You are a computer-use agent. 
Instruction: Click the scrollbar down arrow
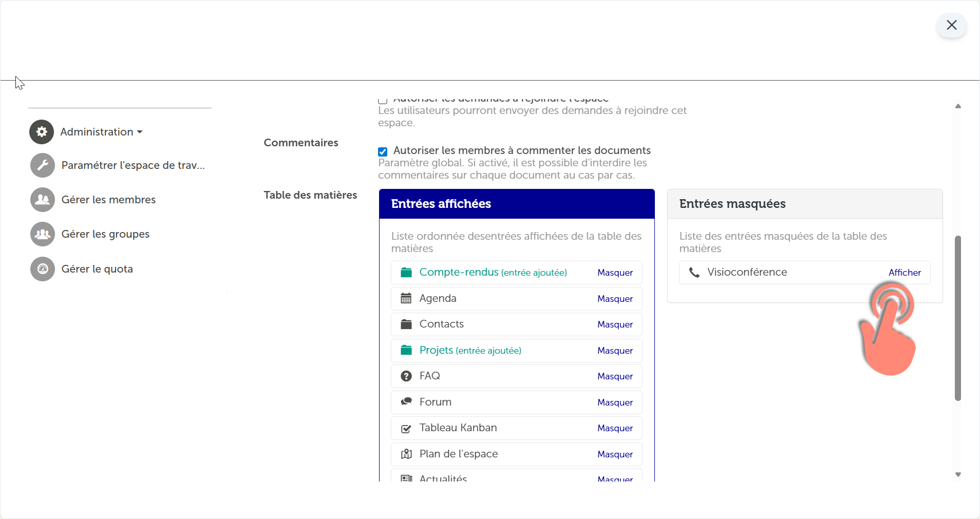958,474
